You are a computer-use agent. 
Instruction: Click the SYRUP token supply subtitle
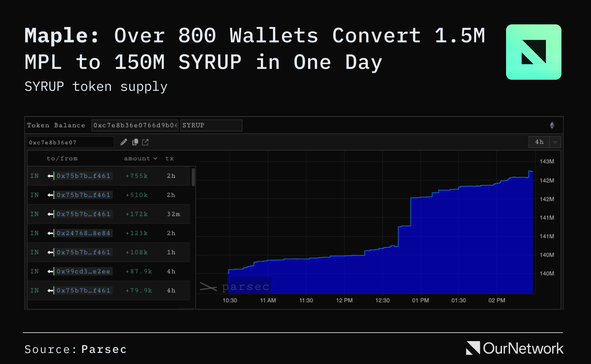click(x=96, y=87)
